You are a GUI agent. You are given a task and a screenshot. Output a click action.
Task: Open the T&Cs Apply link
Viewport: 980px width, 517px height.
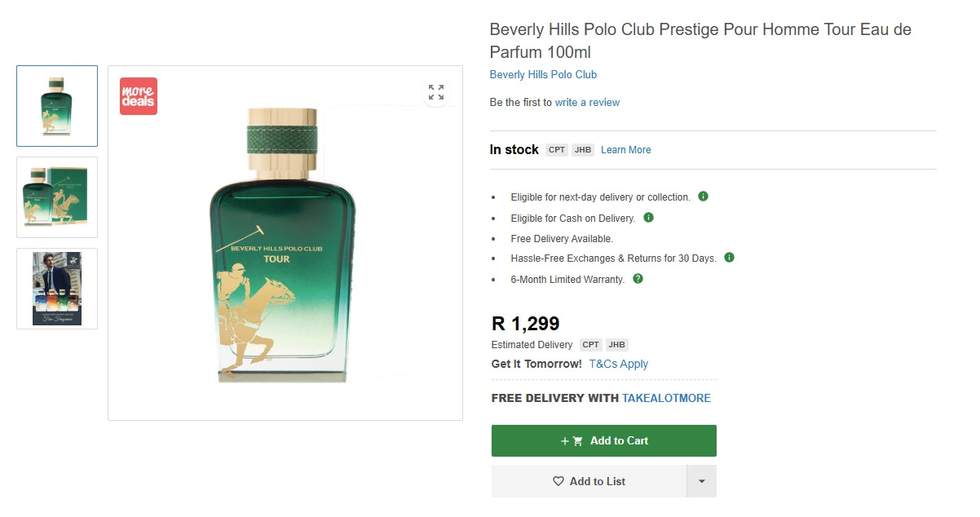pyautogui.click(x=618, y=364)
